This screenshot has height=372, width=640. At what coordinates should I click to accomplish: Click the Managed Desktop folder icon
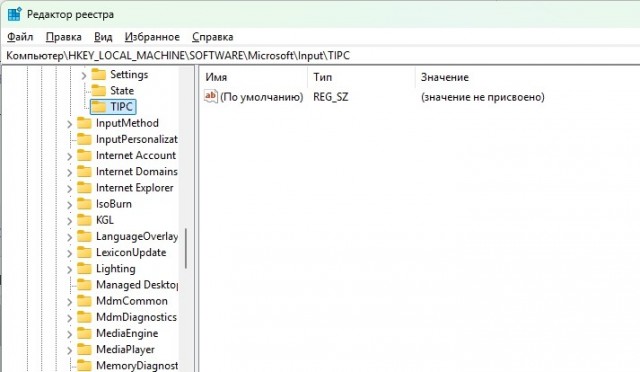point(84,285)
